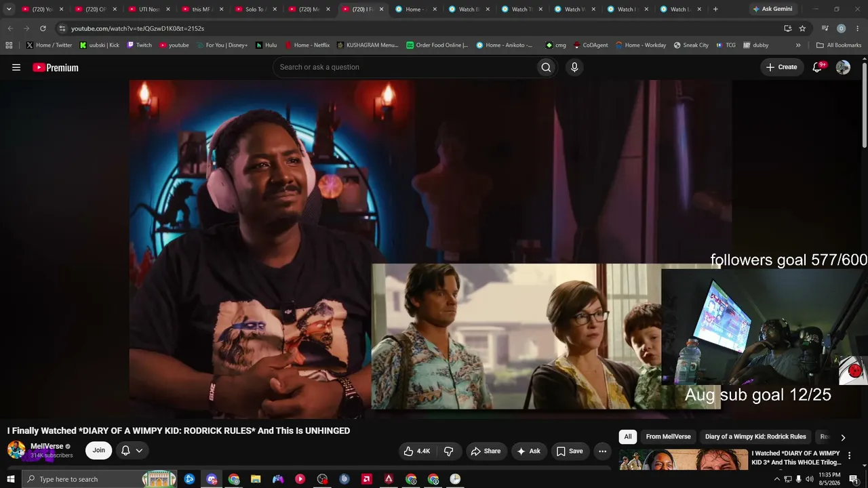Select the All filter chip
The image size is (868, 488).
[x=628, y=437]
